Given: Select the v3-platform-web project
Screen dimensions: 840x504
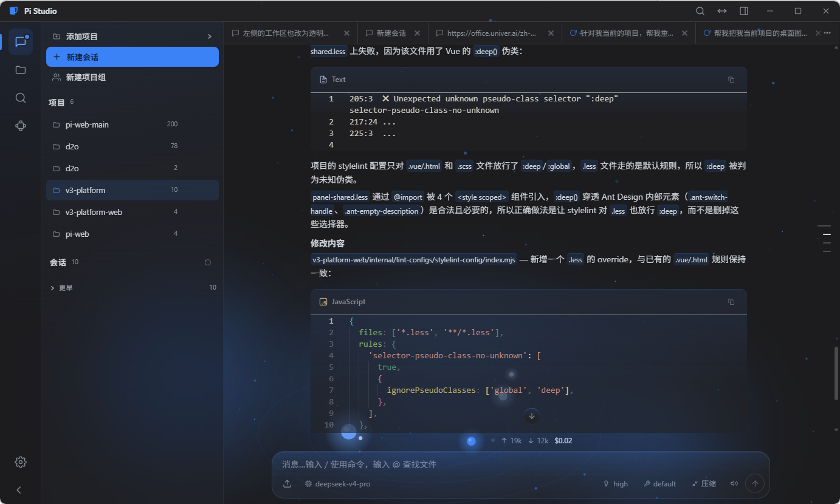Looking at the screenshot, I should (133, 212).
